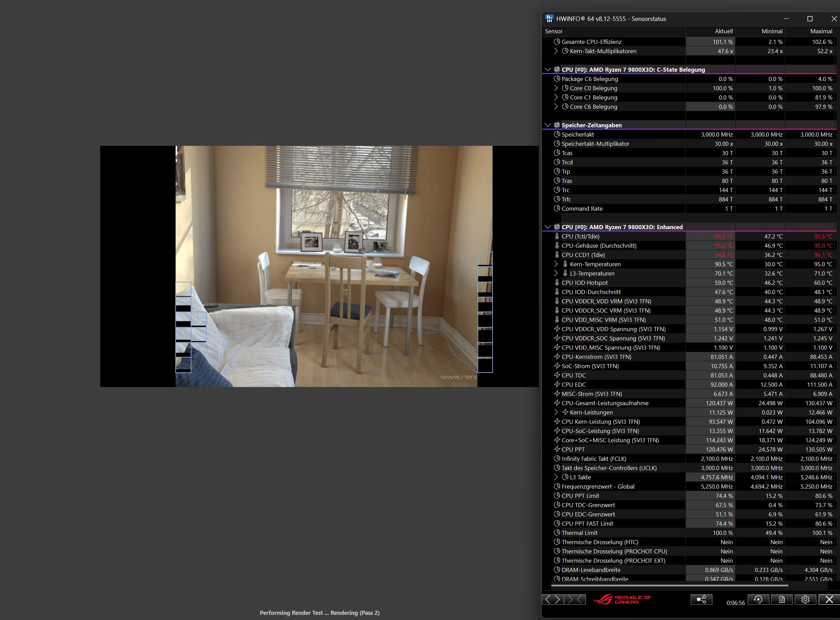Viewport: 840px width, 620px height.
Task: Click the X button in bottom toolbar
Action: tap(829, 599)
